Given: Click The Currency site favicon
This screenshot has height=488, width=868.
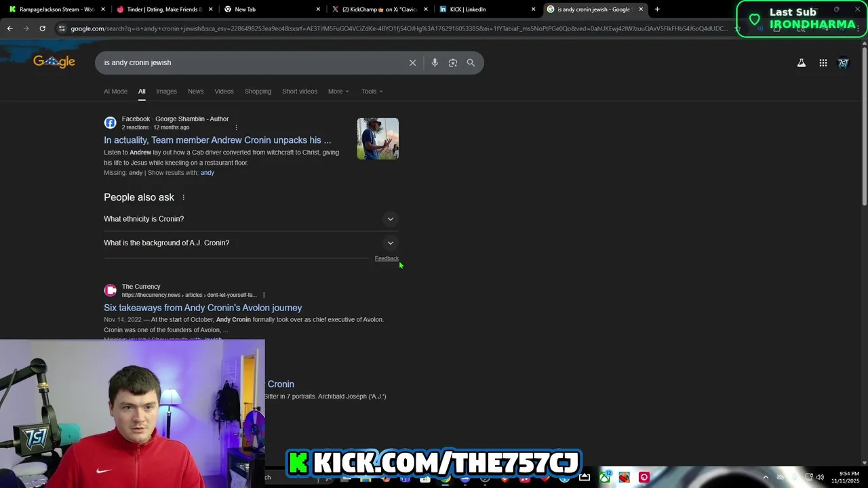Looking at the screenshot, I should pyautogui.click(x=110, y=290).
